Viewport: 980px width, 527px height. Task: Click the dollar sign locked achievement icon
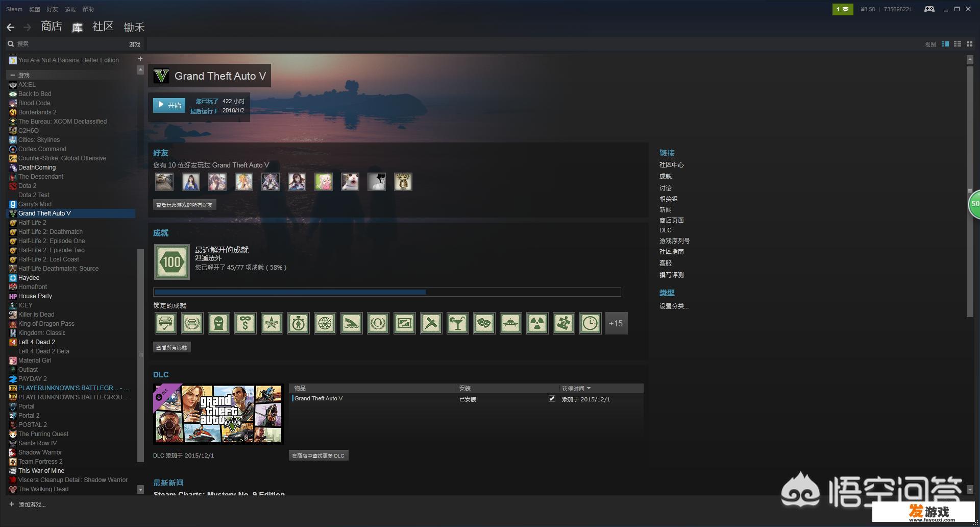pos(246,323)
